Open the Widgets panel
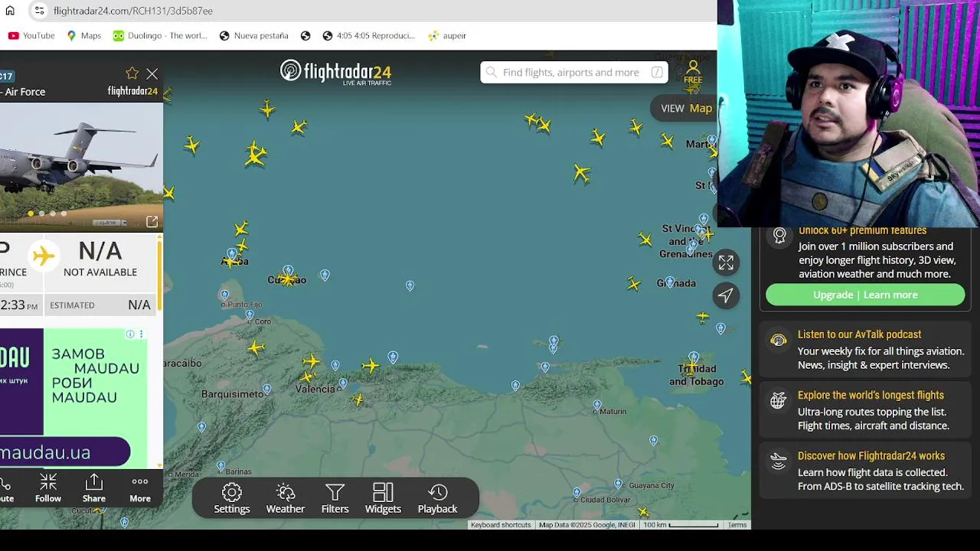 click(383, 498)
